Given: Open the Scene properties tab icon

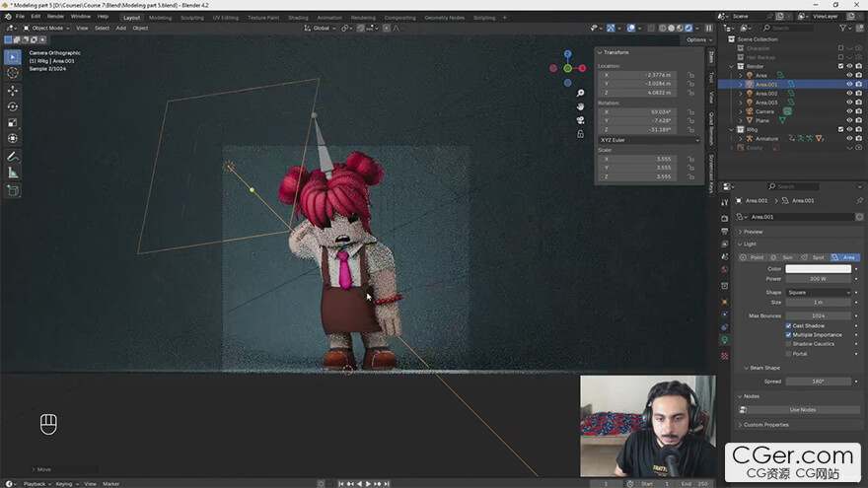Looking at the screenshot, I should (x=725, y=256).
